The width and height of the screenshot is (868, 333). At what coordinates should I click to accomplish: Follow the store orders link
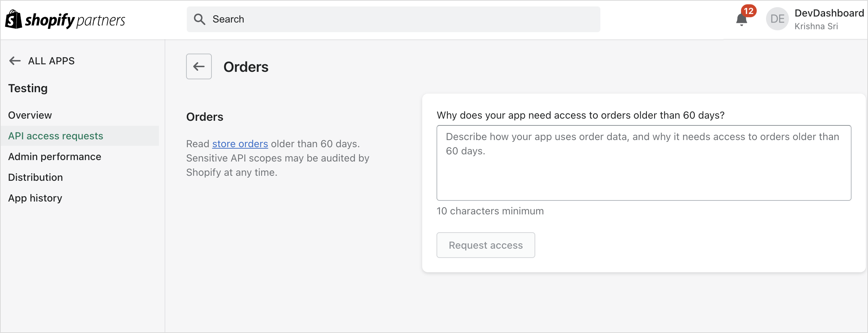click(240, 144)
